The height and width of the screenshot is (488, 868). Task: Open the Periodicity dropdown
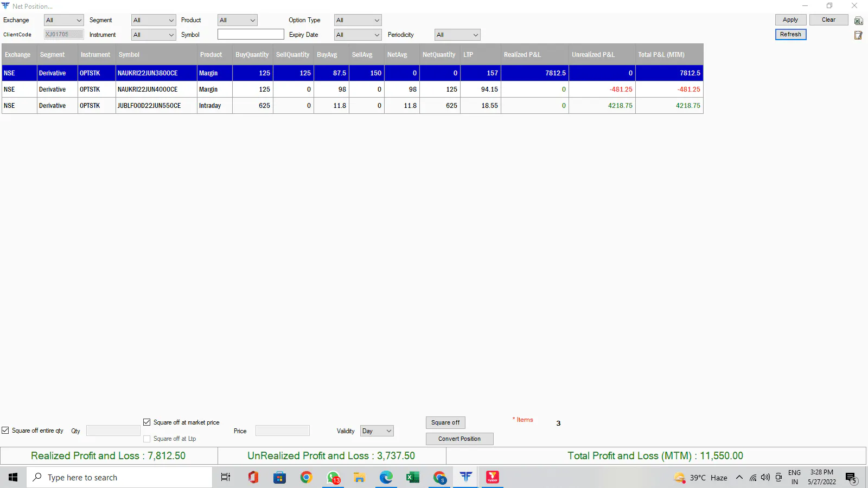[x=457, y=35]
